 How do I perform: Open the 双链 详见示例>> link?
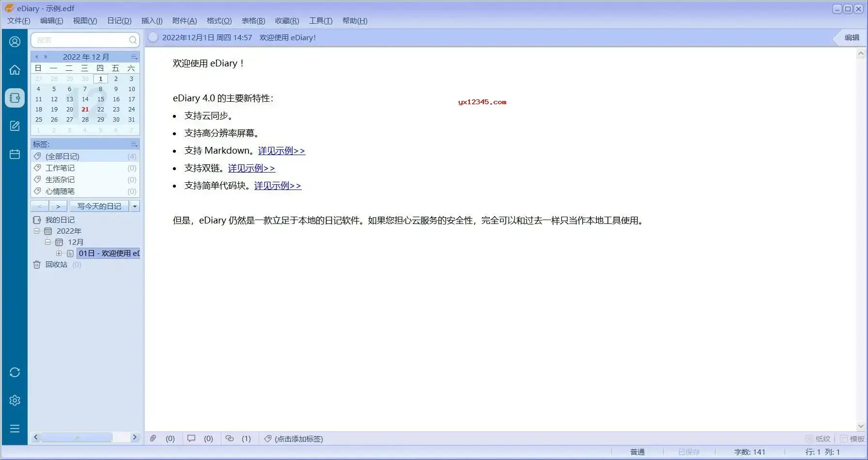click(251, 168)
